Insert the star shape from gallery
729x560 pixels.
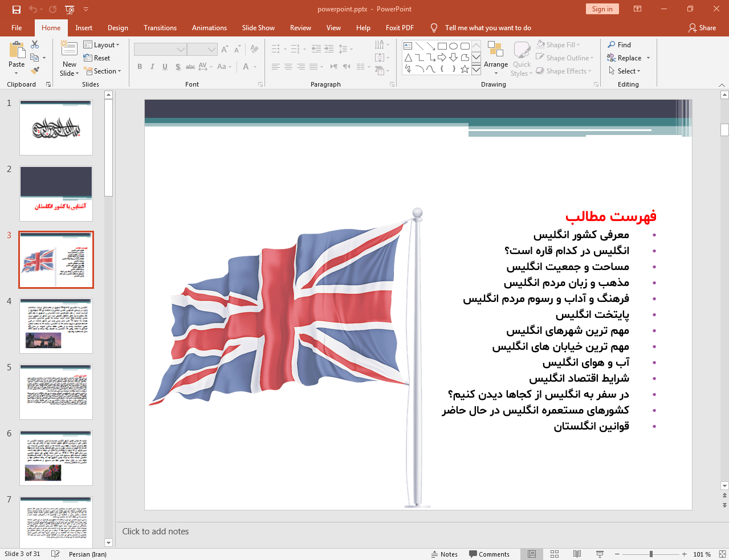[x=465, y=69]
